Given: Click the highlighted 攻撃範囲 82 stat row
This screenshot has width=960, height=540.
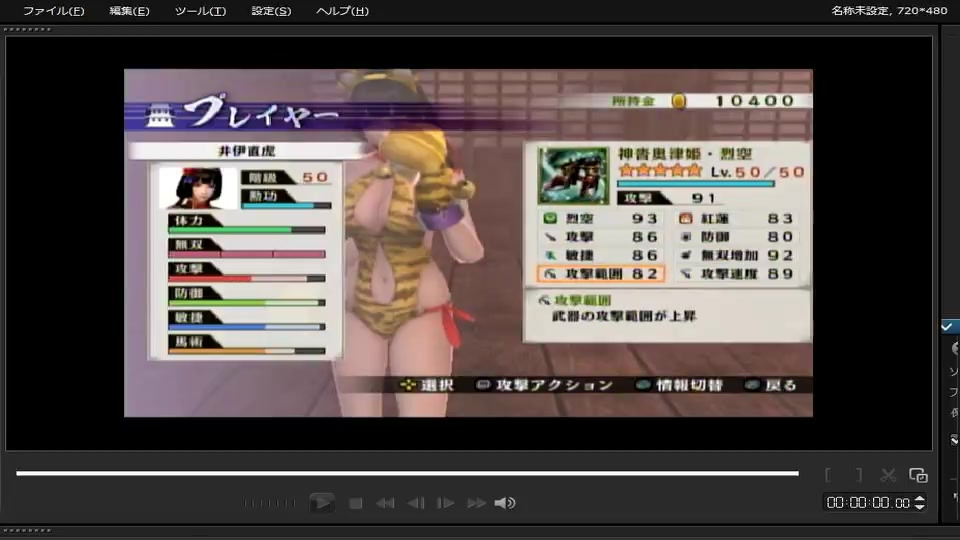Looking at the screenshot, I should 600,274.
